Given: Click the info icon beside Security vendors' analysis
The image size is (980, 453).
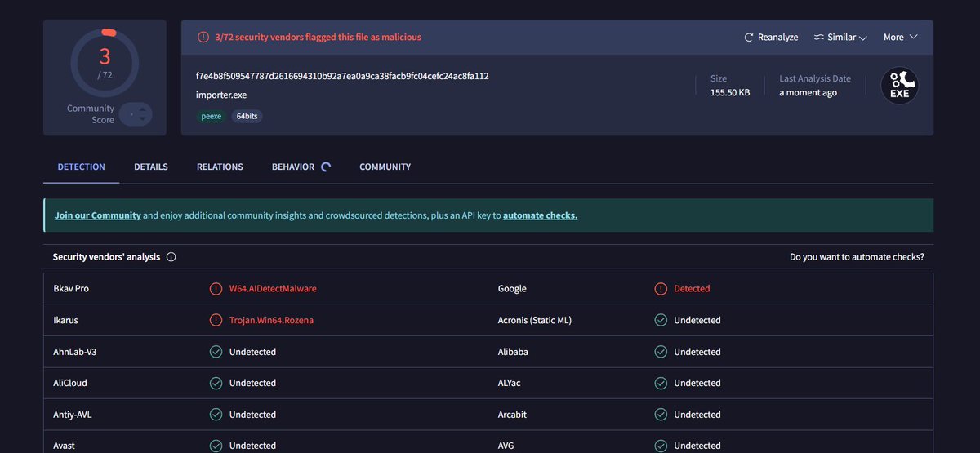Looking at the screenshot, I should point(171,257).
